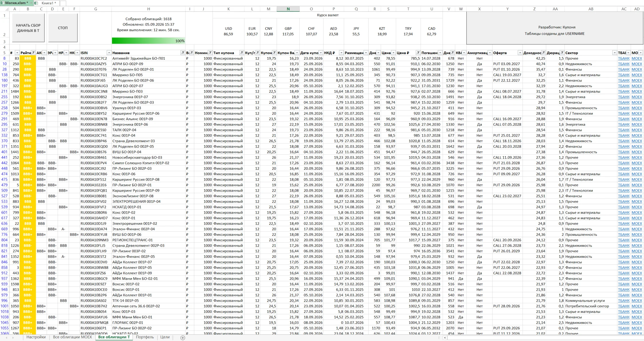Click the horizontal scrollbar left arrow
The height and width of the screenshot is (341, 644).
click(445, 338)
